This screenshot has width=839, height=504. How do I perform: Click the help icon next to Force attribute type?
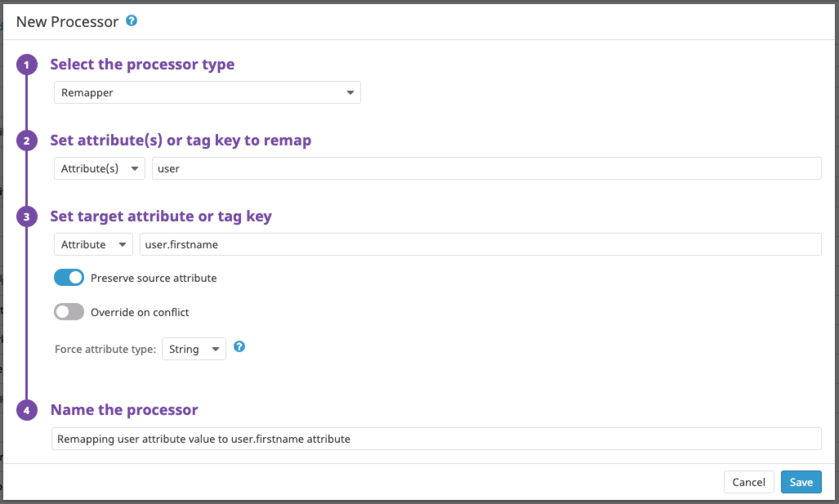pos(239,347)
